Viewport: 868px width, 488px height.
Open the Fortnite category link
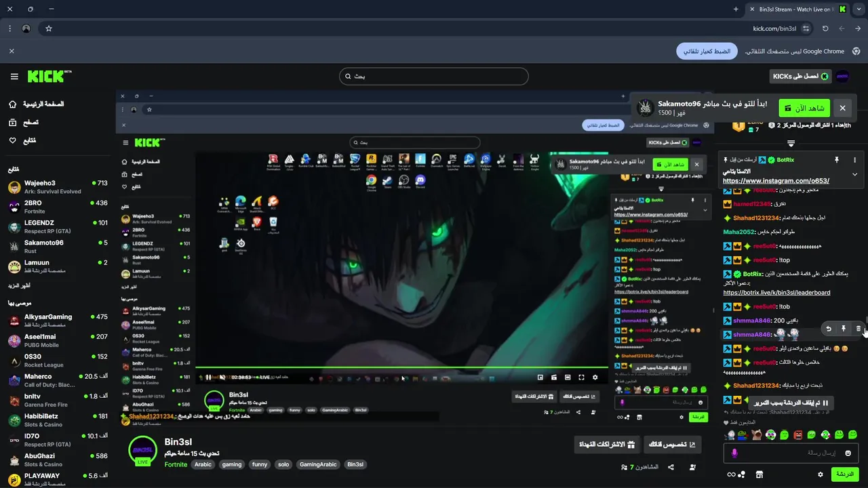[176, 464]
